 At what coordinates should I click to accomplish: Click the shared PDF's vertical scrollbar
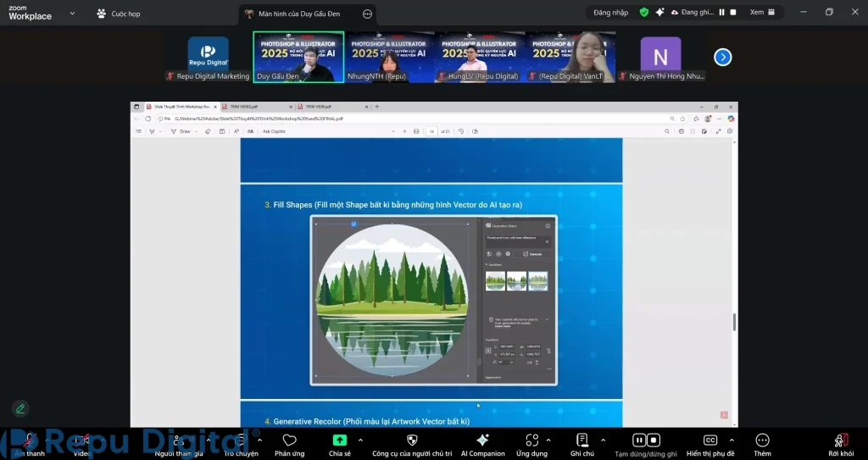click(734, 322)
